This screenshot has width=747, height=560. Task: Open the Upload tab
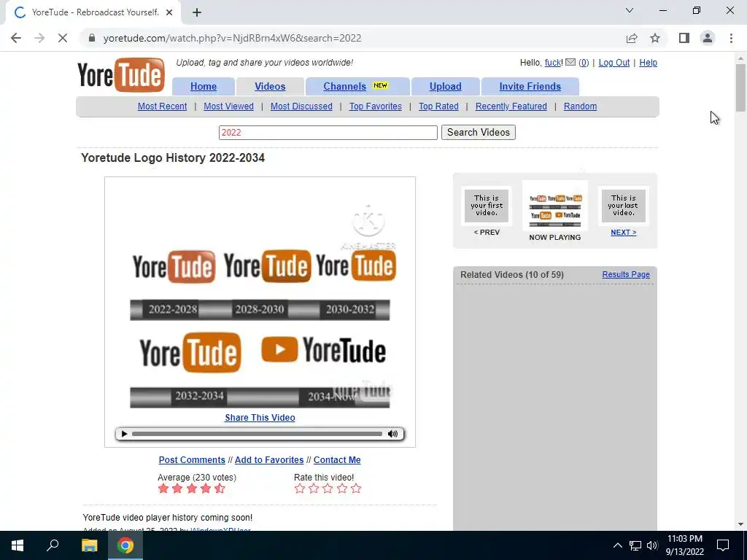point(446,86)
